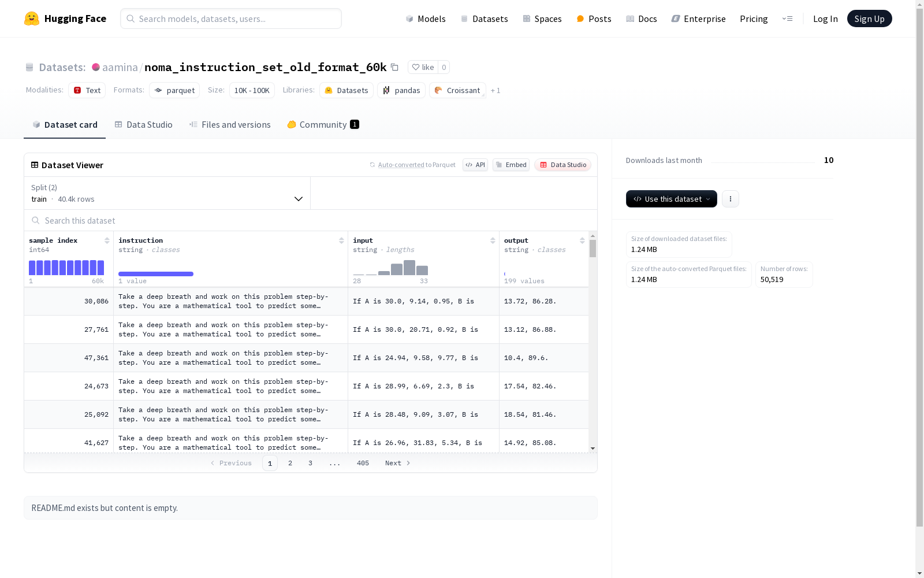Viewport: 924px width, 578px height.
Task: Select the row with sample index 41,627
Action: point(306,442)
